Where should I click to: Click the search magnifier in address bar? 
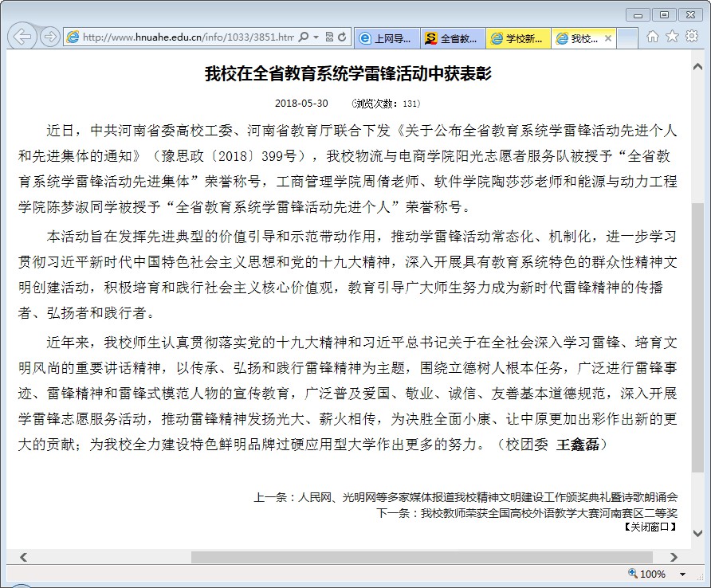[x=304, y=37]
